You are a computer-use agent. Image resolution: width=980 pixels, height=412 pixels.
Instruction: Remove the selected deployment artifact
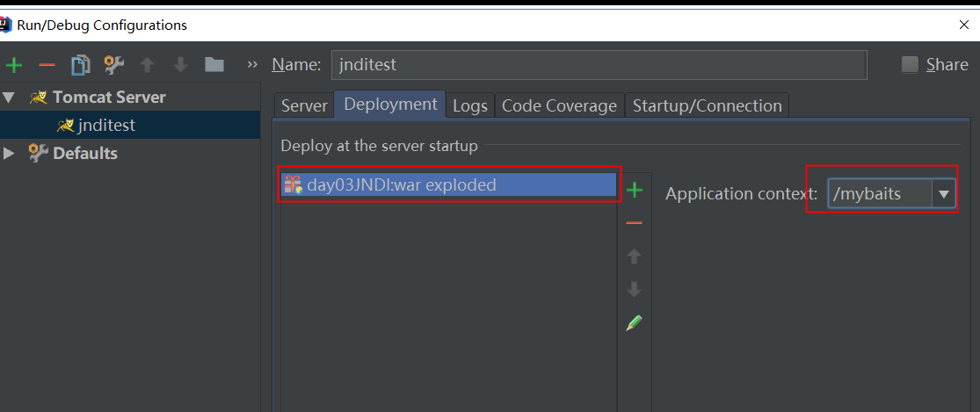634,223
